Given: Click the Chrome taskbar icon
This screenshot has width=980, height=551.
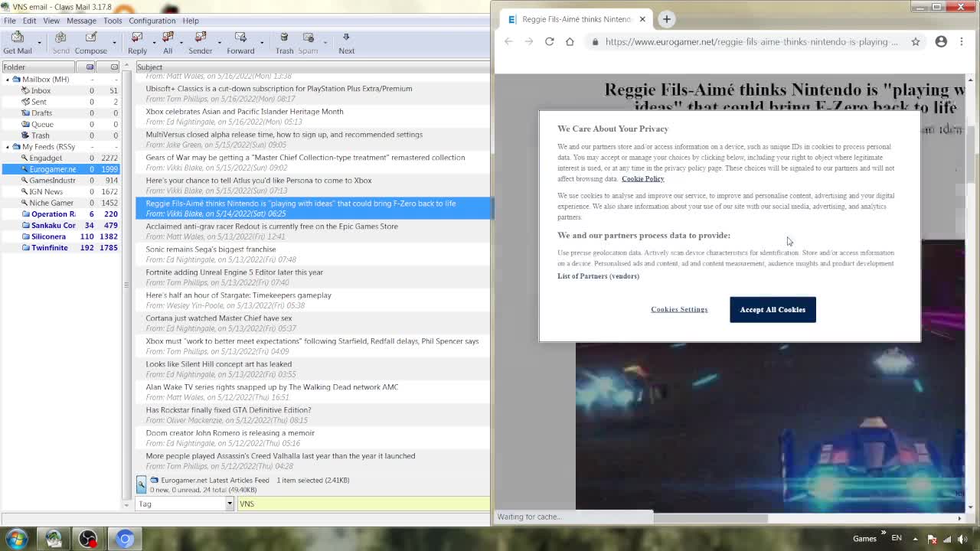Looking at the screenshot, I should pyautogui.click(x=125, y=539).
